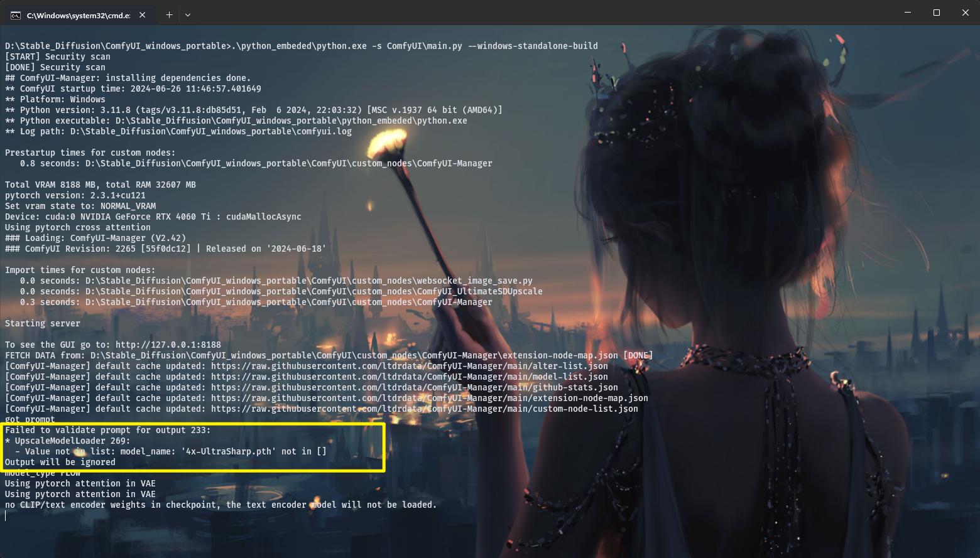Click 'Prestartup times for custom nodes:' text
This screenshot has height=558, width=980.
[x=90, y=153]
